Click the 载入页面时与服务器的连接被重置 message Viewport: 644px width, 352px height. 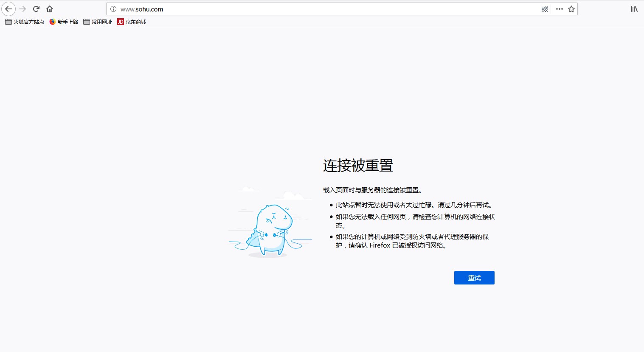[x=373, y=190]
